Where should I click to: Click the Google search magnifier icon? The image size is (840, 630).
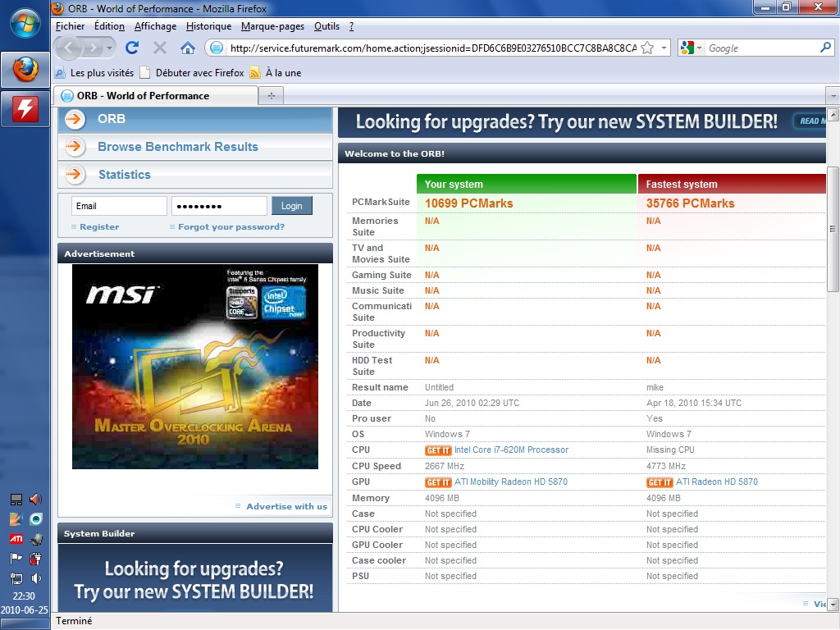pos(825,48)
